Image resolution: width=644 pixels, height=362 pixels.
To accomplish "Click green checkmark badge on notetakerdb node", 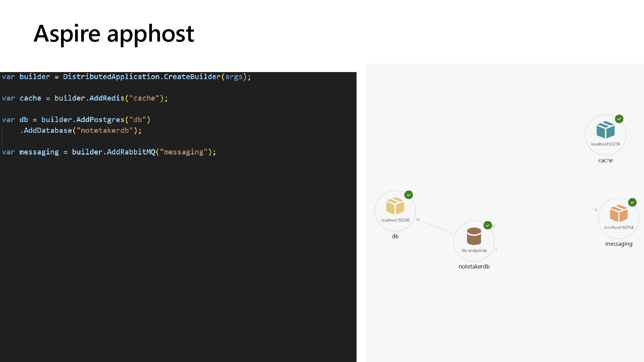I will tap(488, 225).
